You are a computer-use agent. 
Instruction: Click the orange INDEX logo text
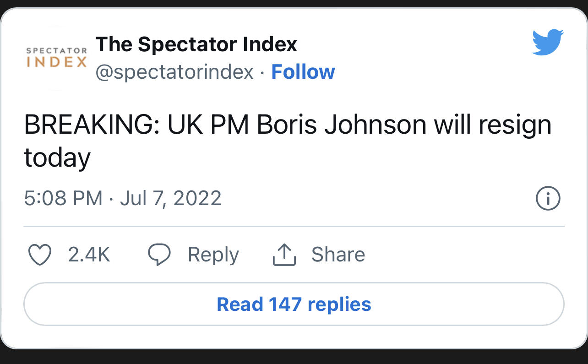(x=56, y=62)
